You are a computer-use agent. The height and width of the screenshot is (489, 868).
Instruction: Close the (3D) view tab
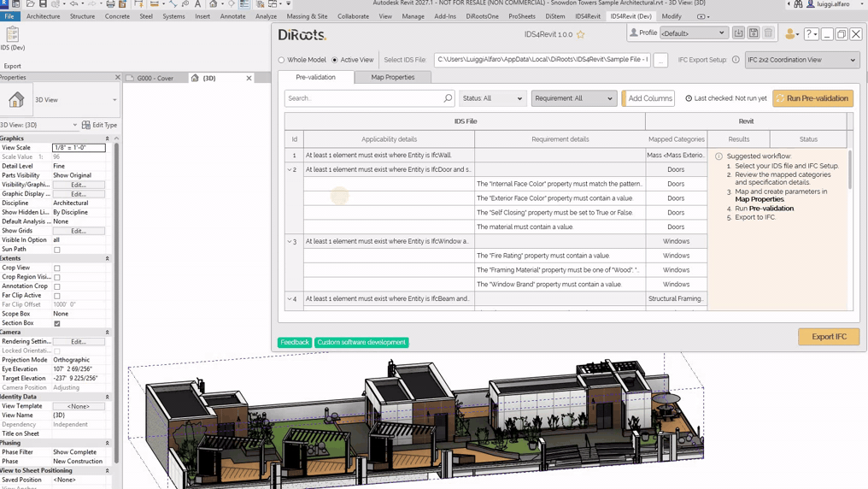[x=249, y=78]
